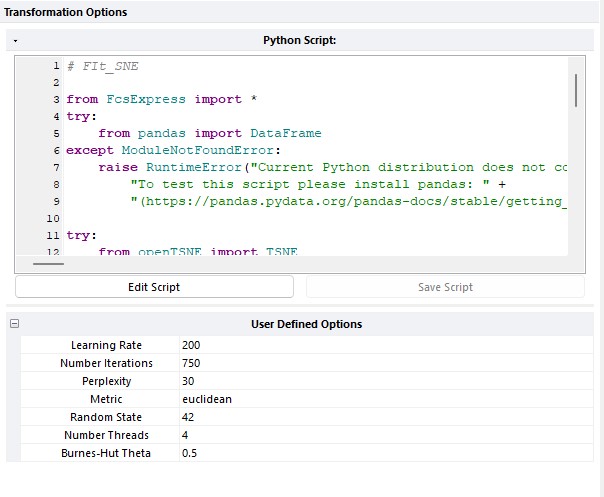The image size is (604, 497).
Task: Click line number 2 in the gutter
Action: 56,82
